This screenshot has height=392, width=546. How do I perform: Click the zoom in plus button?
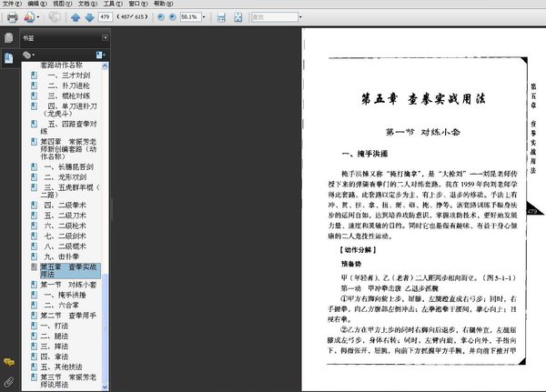coord(172,16)
